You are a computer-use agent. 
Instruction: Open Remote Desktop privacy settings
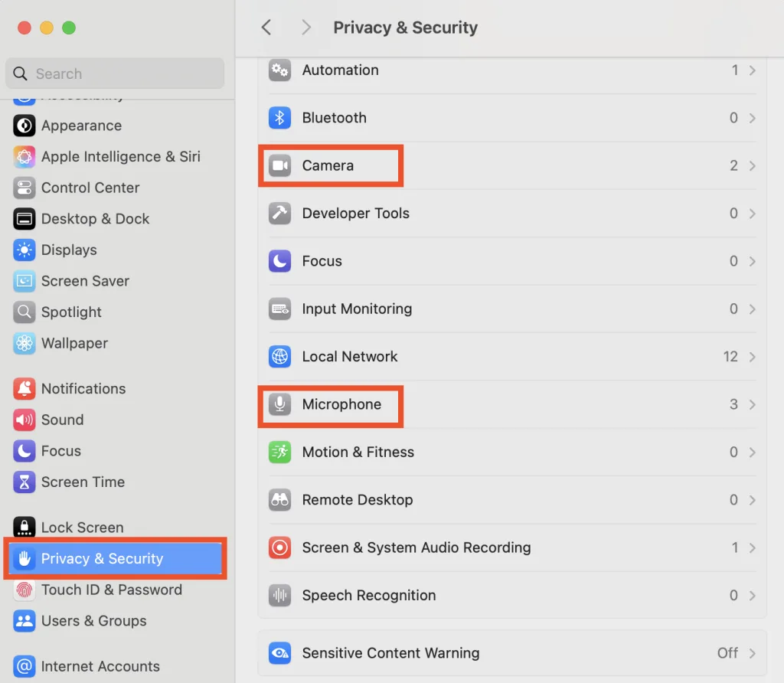point(512,499)
